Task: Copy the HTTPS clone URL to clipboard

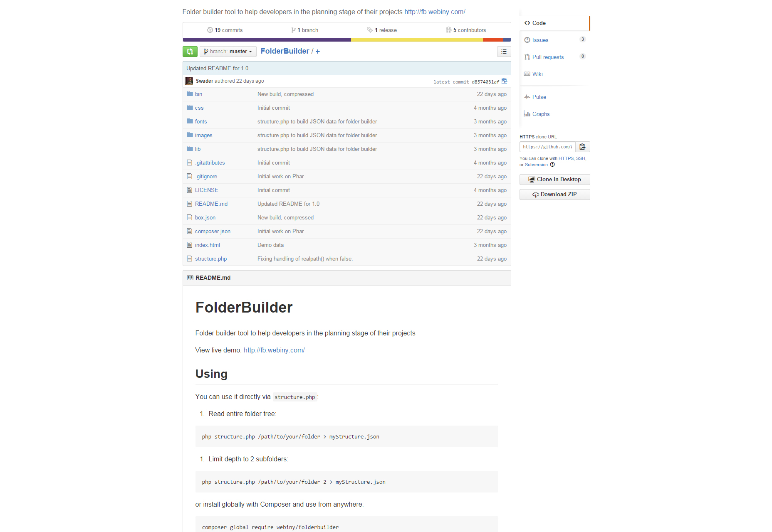Action: coord(582,147)
